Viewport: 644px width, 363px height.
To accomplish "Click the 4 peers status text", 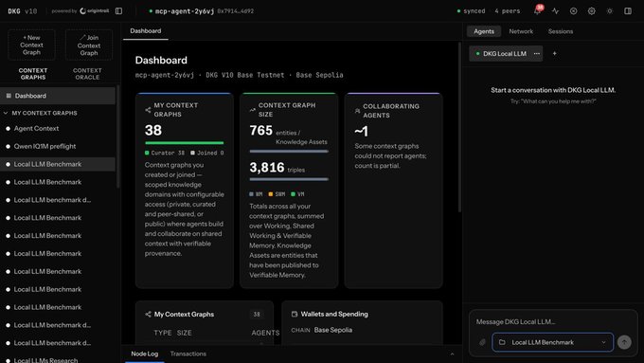I will pyautogui.click(x=508, y=11).
